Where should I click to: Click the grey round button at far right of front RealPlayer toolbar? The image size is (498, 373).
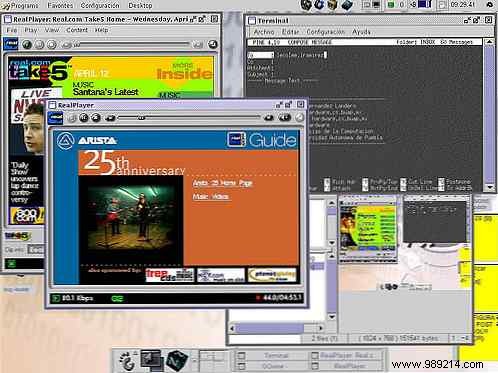pos(300,118)
